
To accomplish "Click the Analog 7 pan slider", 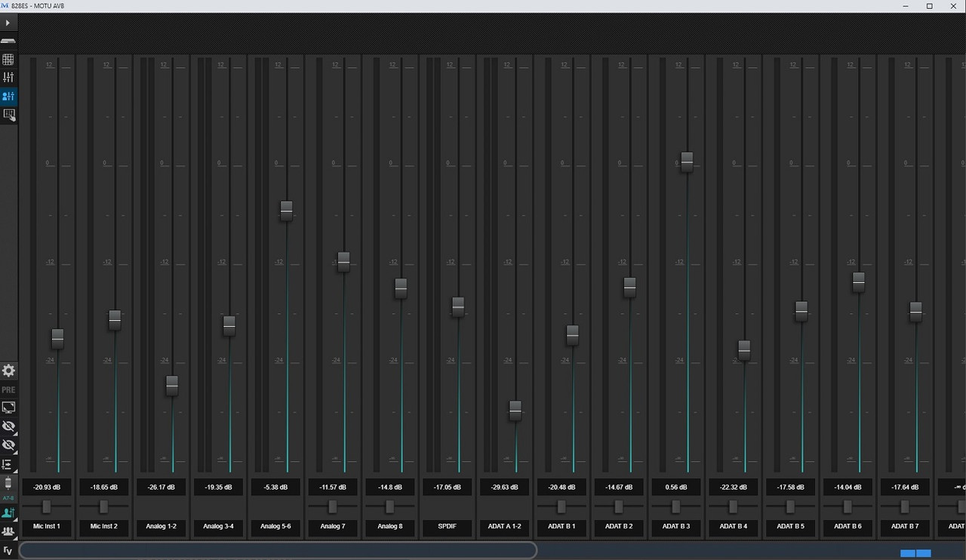I will (x=333, y=506).
